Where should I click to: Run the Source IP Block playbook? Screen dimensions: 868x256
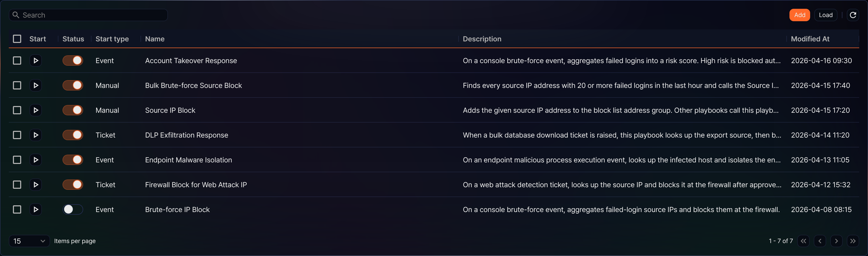click(36, 110)
